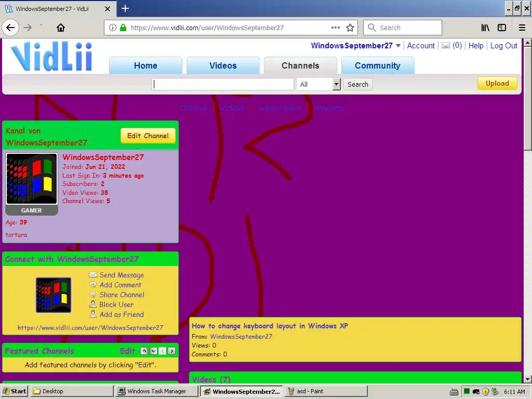Screen dimensions: 532x399
Task: Open the VidLii inbox envelope icon
Action: coord(446,46)
